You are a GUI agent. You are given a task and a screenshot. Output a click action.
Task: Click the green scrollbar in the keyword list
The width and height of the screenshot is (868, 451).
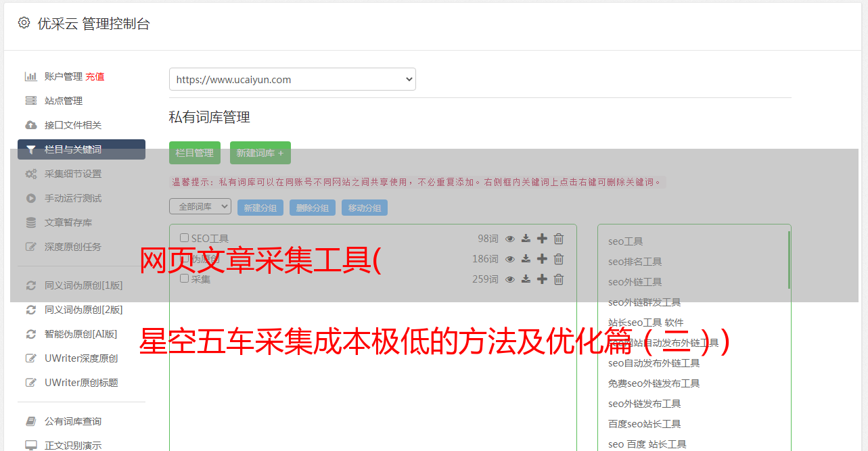[789, 260]
